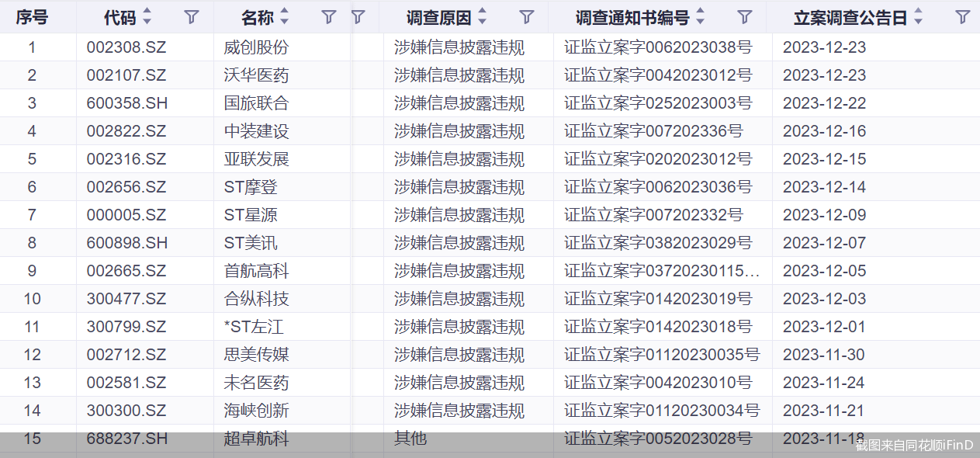This screenshot has height=458, width=980.
Task: Click notice number 证监立案字0142023019号
Action: click(658, 299)
